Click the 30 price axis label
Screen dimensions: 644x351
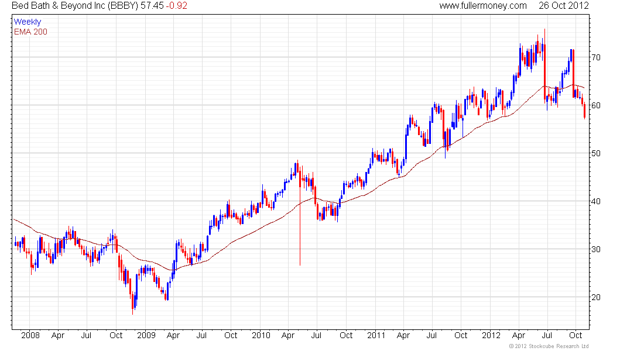coord(595,250)
